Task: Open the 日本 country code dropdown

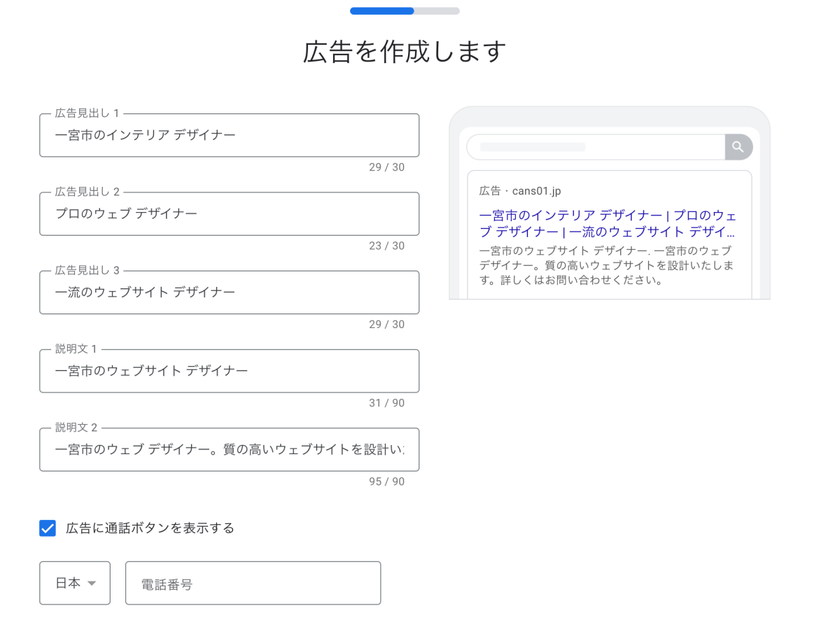Action: 75,583
